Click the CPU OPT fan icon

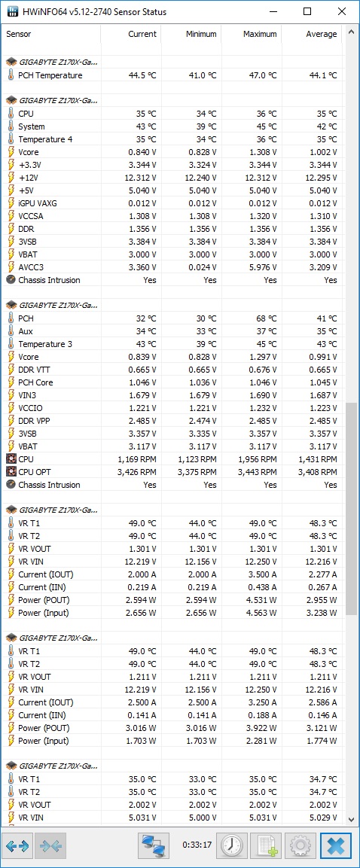(x=11, y=472)
